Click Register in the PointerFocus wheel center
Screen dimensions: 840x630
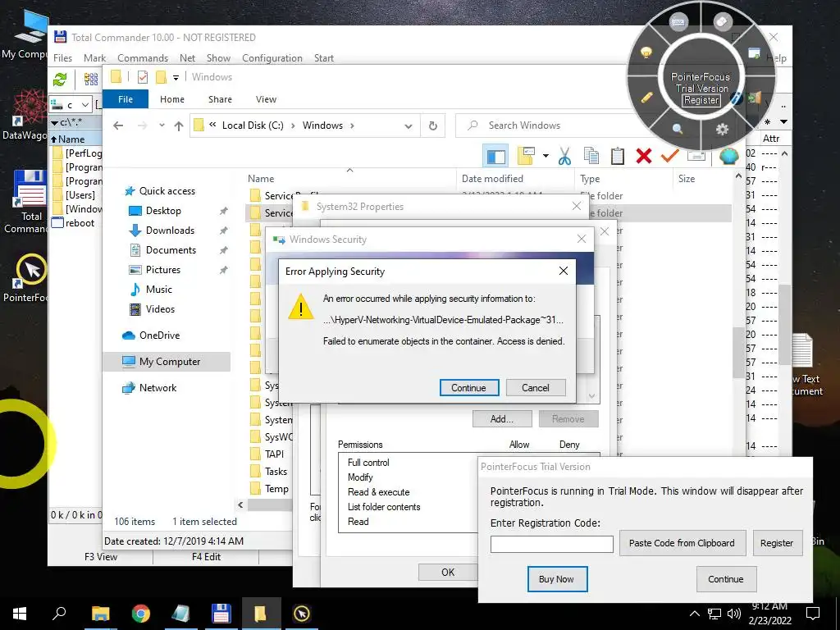(x=701, y=100)
